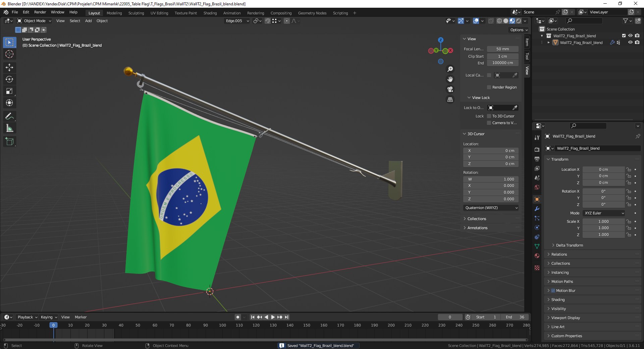
Task: Open the Physics properties tab
Action: [x=537, y=228]
